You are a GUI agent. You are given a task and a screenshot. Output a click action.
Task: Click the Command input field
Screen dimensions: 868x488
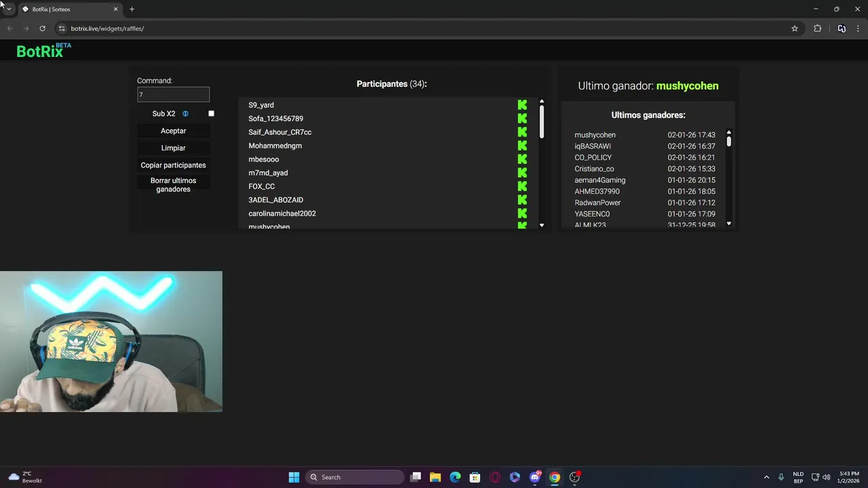[173, 95]
